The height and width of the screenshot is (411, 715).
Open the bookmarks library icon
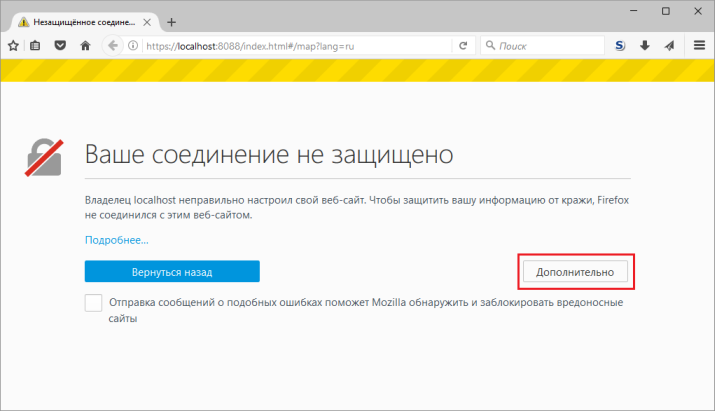point(35,46)
